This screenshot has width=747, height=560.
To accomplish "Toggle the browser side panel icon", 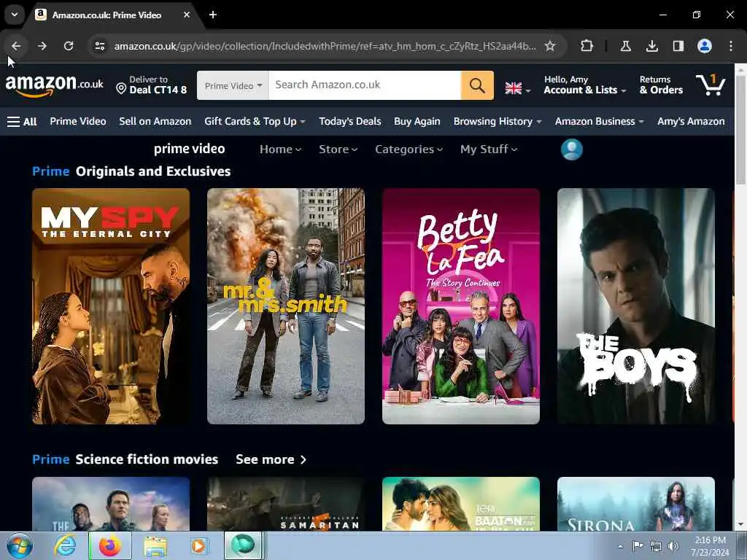I will (678, 46).
